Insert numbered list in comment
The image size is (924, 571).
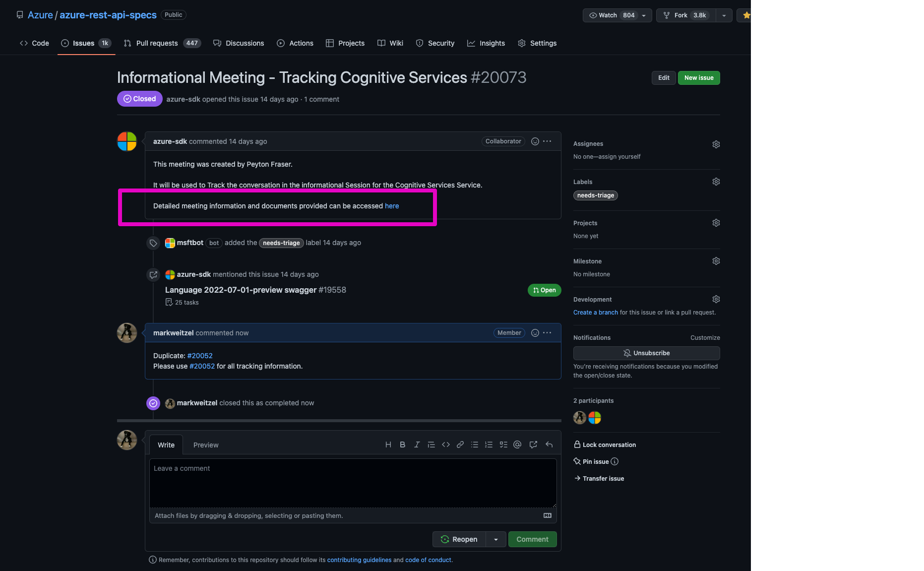[x=489, y=445]
